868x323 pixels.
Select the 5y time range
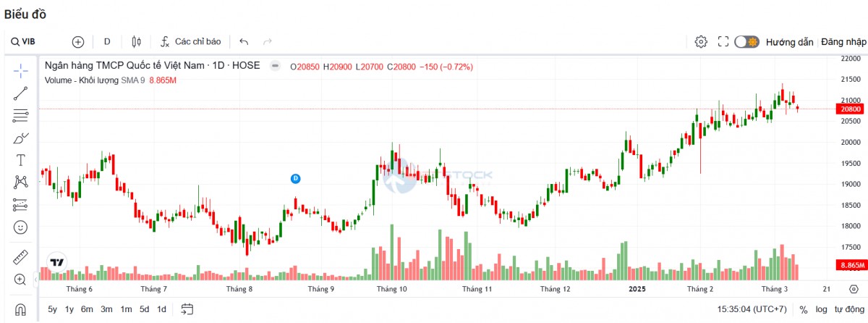pyautogui.click(x=53, y=309)
